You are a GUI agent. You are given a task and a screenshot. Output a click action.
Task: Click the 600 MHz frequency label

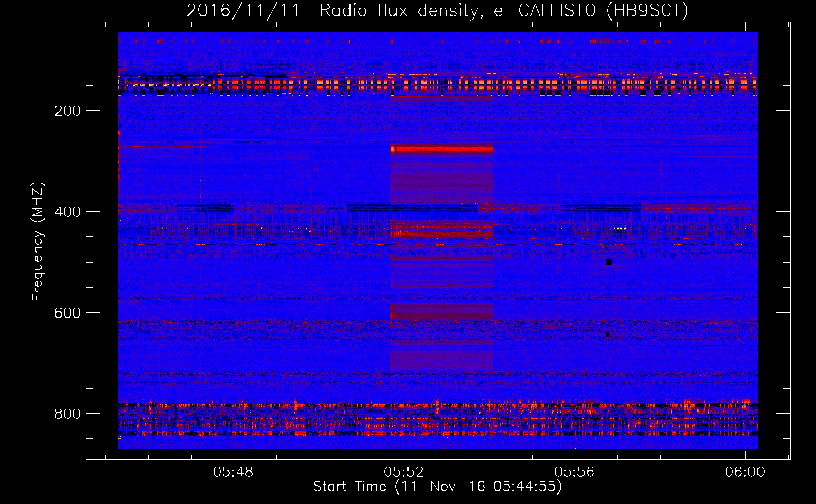(68, 313)
